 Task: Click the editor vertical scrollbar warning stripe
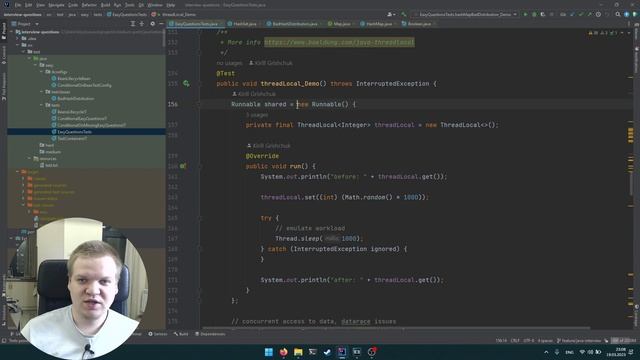[x=631, y=135]
